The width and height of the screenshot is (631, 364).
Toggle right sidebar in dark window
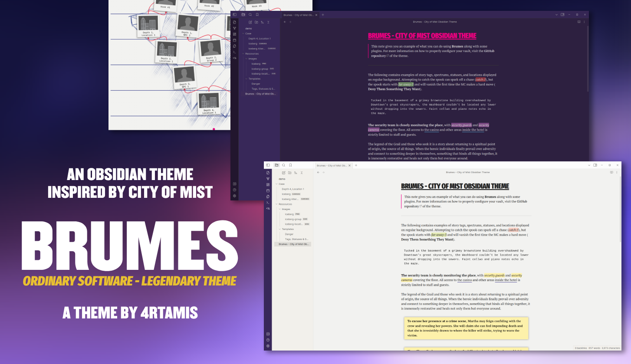tap(563, 15)
